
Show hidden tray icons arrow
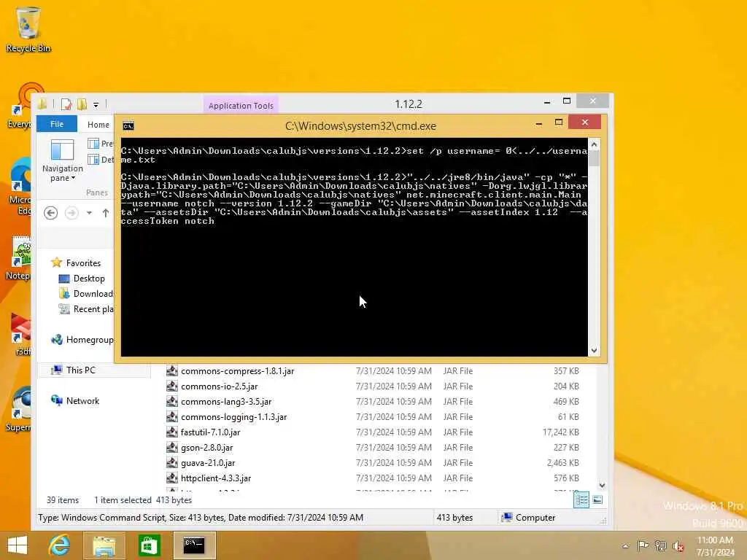[625, 545]
